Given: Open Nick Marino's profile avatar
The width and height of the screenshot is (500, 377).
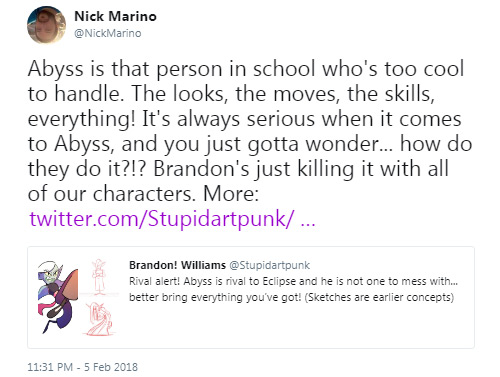Looking at the screenshot, I should [46, 25].
